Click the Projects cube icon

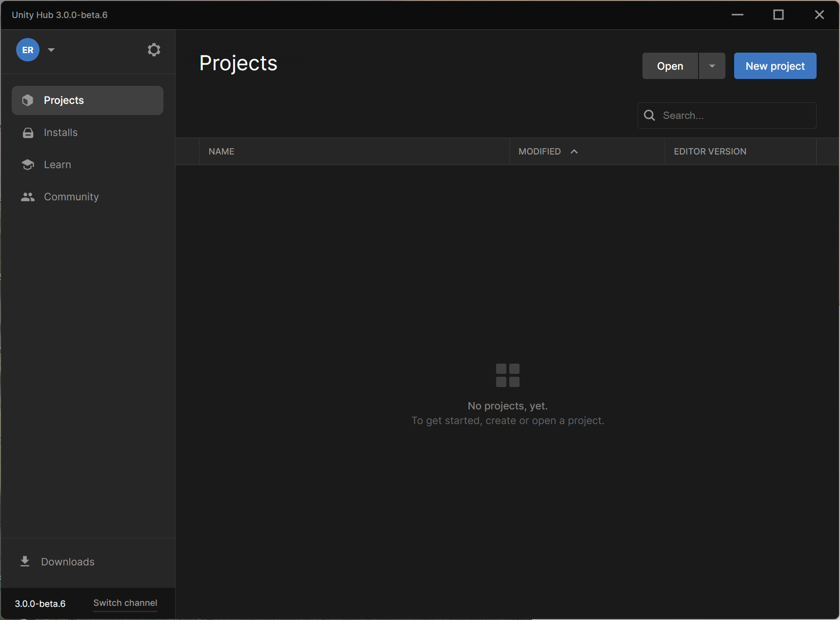28,100
